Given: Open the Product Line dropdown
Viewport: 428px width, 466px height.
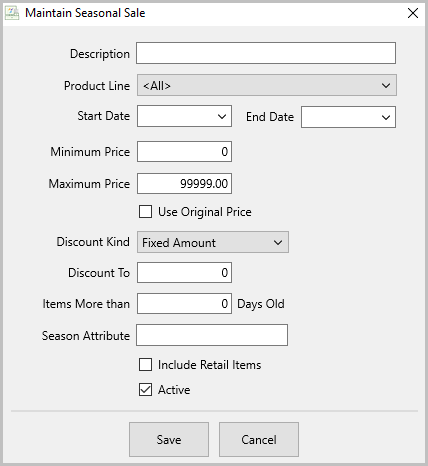Looking at the screenshot, I should [x=267, y=85].
